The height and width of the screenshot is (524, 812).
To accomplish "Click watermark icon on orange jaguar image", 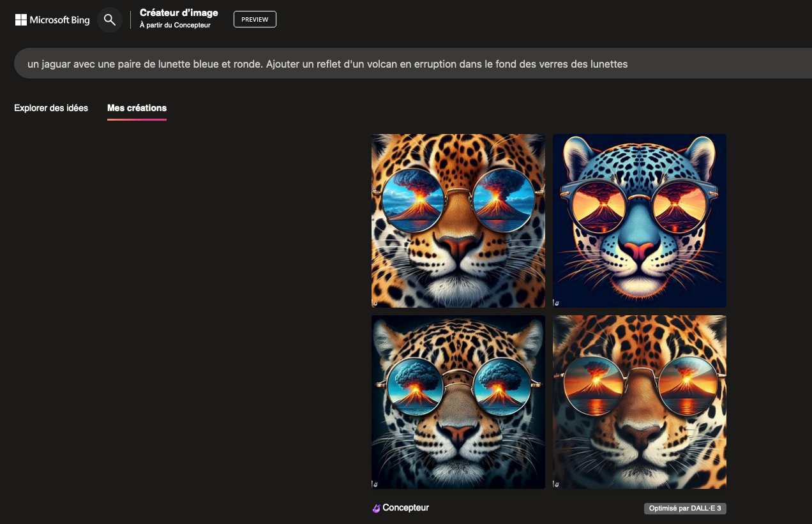I will 375,303.
